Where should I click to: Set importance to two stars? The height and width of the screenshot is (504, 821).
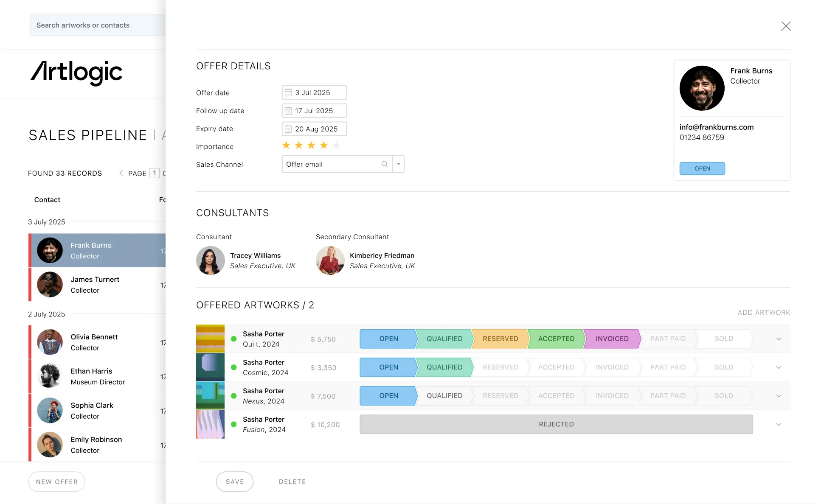pos(299,146)
